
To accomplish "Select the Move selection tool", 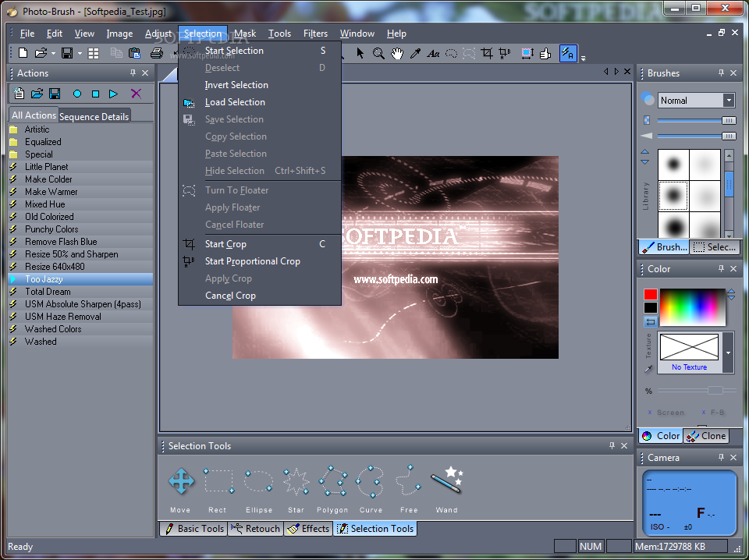I will pyautogui.click(x=181, y=480).
